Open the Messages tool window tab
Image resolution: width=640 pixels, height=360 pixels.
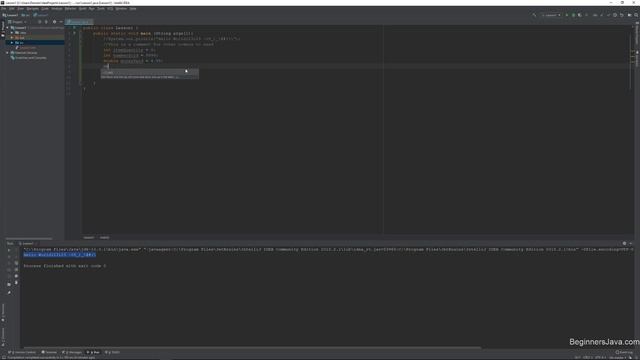[x=72, y=352]
